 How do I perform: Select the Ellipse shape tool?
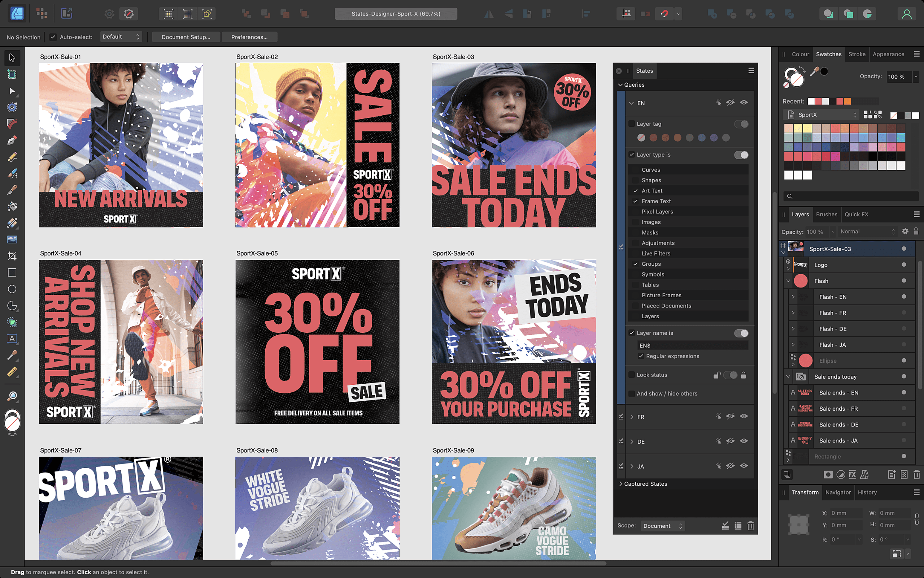click(12, 289)
